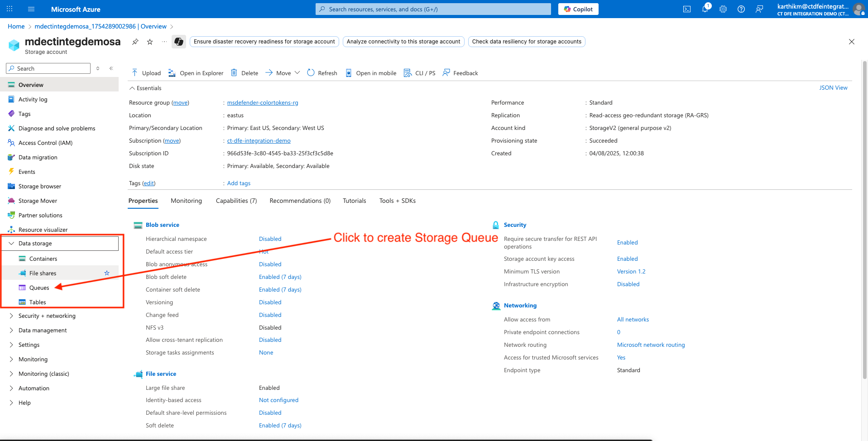Open the msdefender-colortokens-rg resource group link
The height and width of the screenshot is (441, 868).
(x=263, y=103)
